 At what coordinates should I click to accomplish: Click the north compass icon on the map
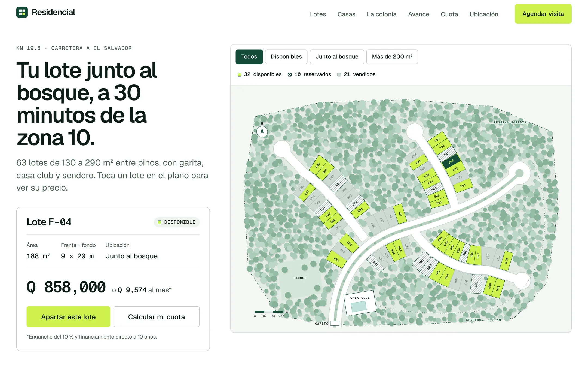262,131
